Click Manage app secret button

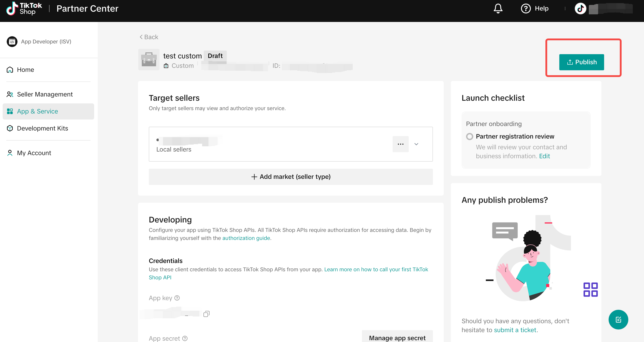point(397,338)
